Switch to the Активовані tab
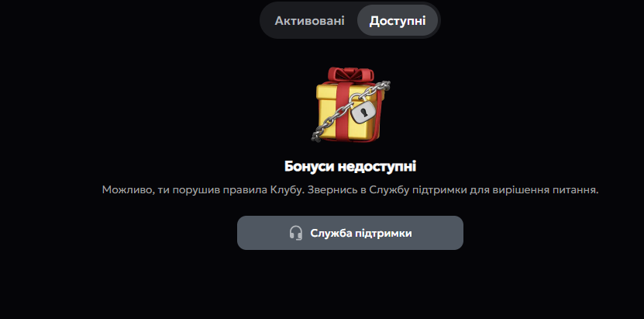Screen dimensions: 644x319 pyautogui.click(x=309, y=20)
